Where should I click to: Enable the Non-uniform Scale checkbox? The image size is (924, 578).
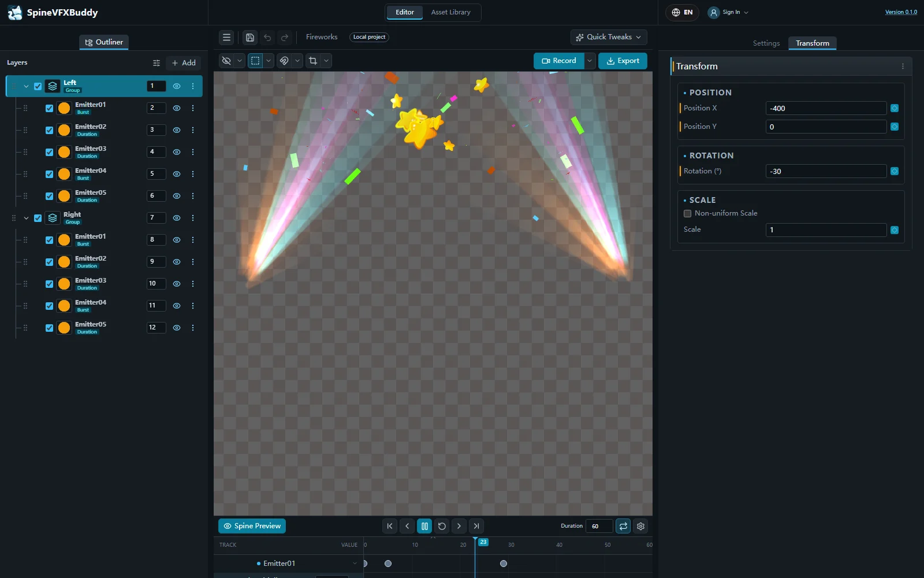coord(687,213)
